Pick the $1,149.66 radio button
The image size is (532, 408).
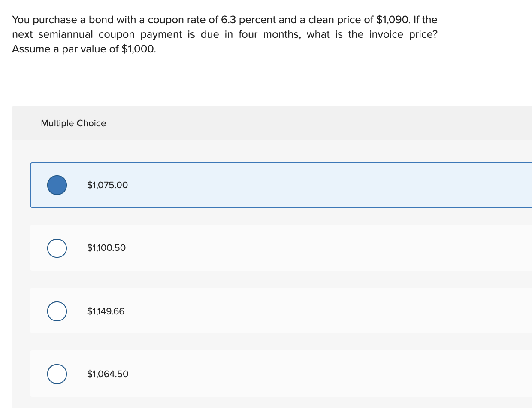point(57,311)
